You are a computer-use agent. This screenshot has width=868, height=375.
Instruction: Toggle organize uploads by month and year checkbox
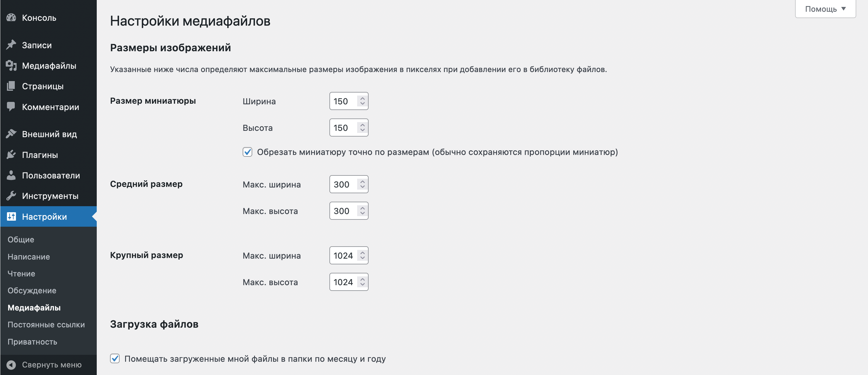coord(115,358)
